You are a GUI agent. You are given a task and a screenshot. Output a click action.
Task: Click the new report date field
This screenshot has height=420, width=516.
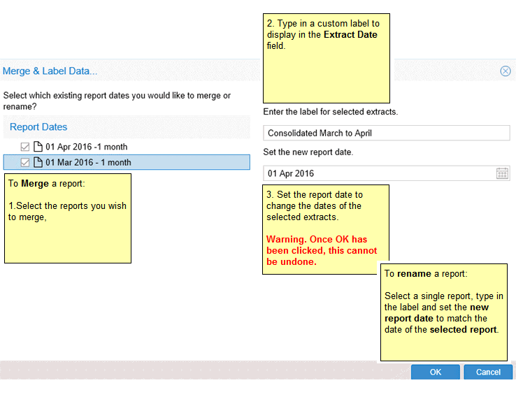[378, 173]
